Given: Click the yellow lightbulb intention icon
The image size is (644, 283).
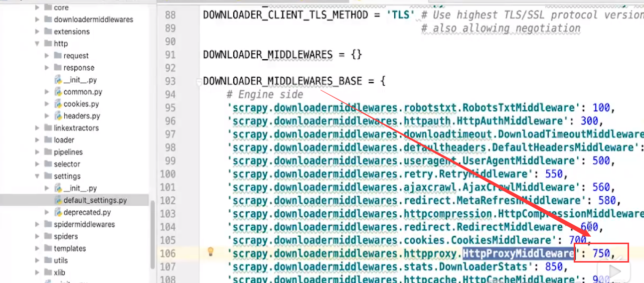Looking at the screenshot, I should [x=210, y=252].
